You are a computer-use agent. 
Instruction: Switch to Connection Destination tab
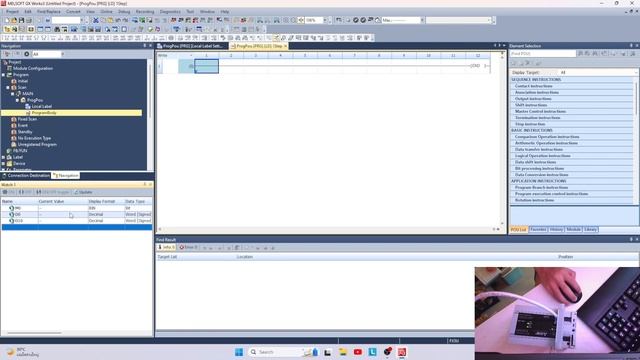point(26,176)
